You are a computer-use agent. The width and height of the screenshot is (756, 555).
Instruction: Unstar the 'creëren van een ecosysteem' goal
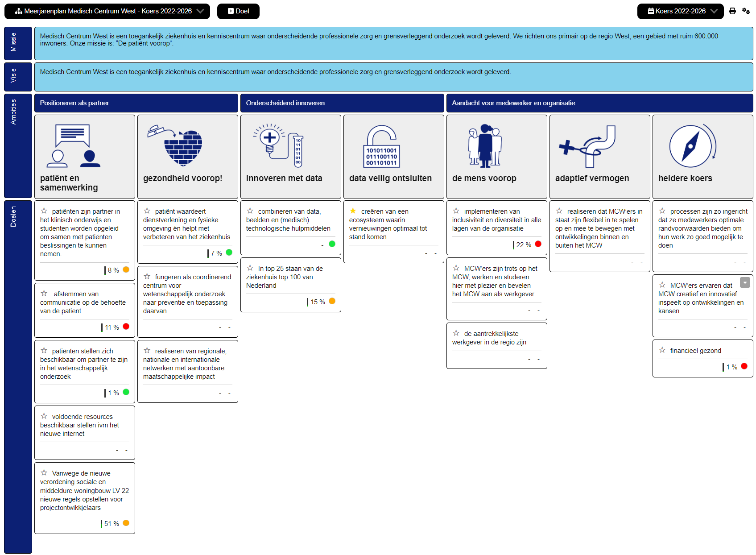pos(353,211)
